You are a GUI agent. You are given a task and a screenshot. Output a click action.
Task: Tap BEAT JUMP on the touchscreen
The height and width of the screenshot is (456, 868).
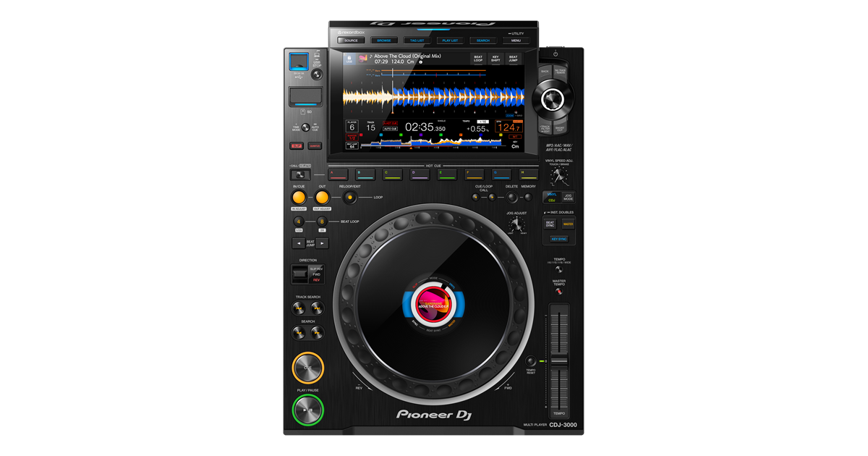tap(513, 59)
